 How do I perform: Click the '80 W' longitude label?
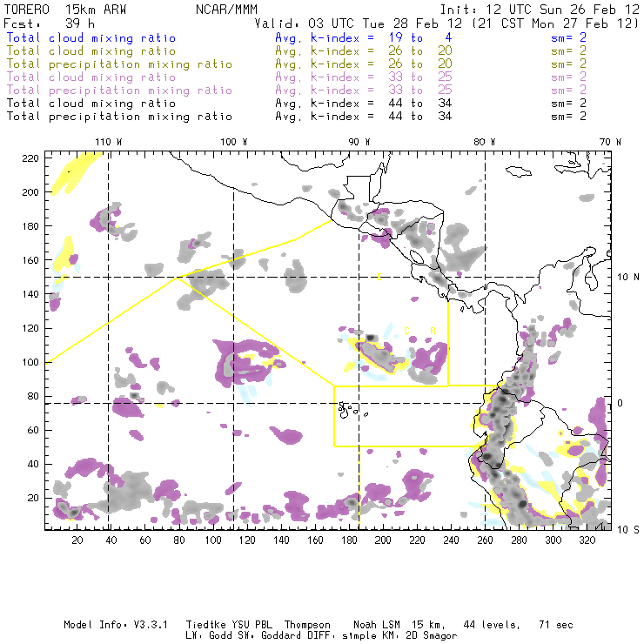point(484,142)
